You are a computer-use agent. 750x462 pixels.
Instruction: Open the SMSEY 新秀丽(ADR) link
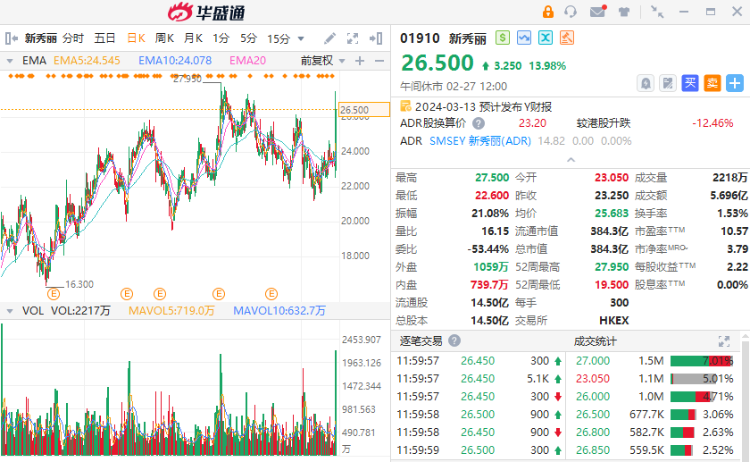480,141
